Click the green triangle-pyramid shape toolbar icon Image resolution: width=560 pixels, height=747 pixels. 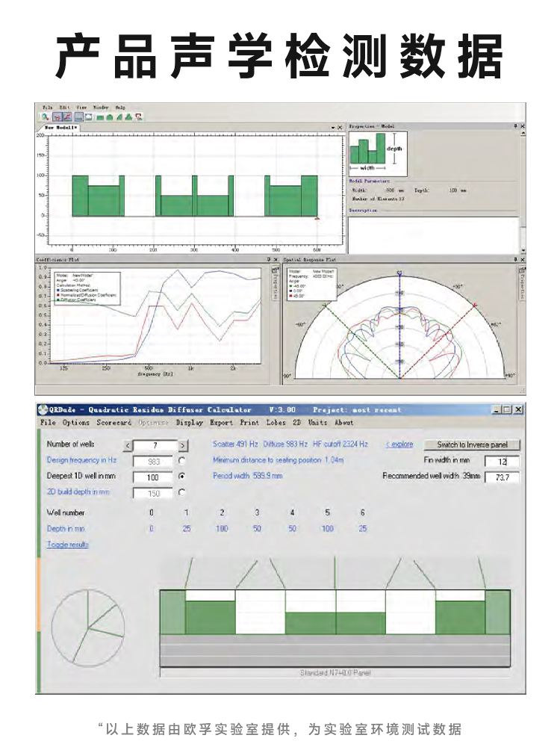tap(128, 117)
